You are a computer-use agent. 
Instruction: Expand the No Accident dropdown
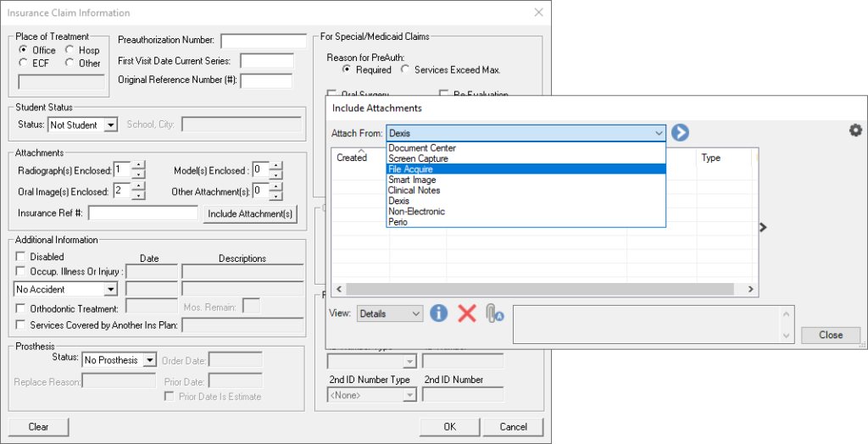coord(109,290)
